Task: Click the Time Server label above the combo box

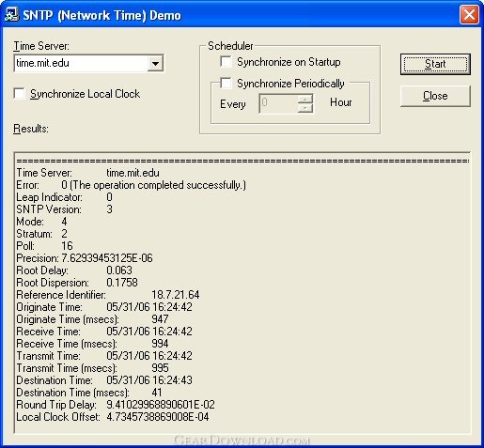Action: click(41, 46)
